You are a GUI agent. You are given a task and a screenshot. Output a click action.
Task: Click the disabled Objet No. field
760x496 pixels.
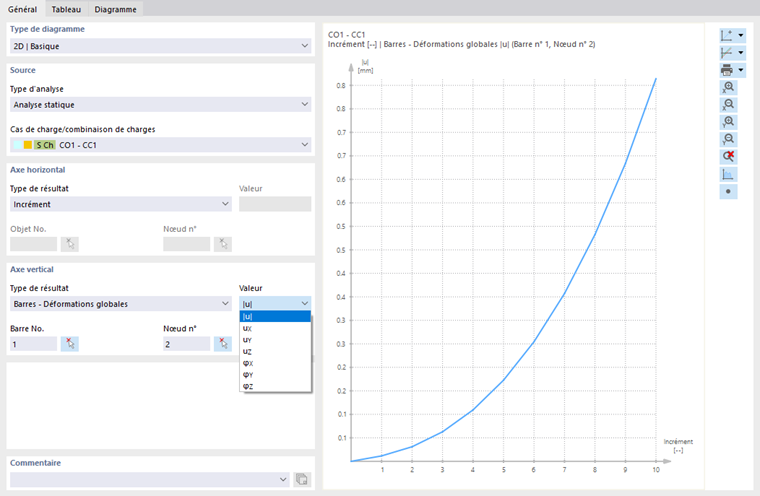(33, 244)
